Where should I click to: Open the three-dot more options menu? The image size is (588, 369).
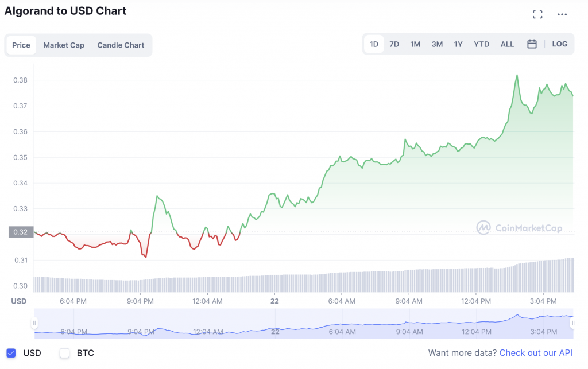(x=562, y=14)
